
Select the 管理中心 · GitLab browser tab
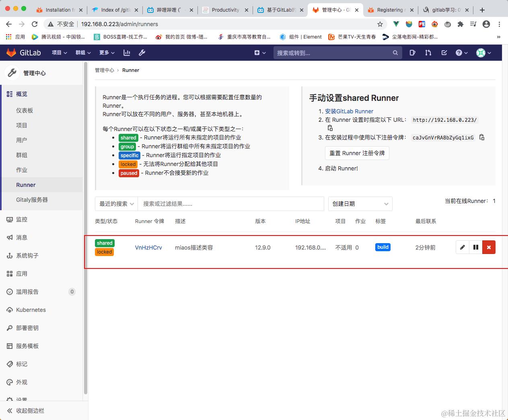coord(335,10)
